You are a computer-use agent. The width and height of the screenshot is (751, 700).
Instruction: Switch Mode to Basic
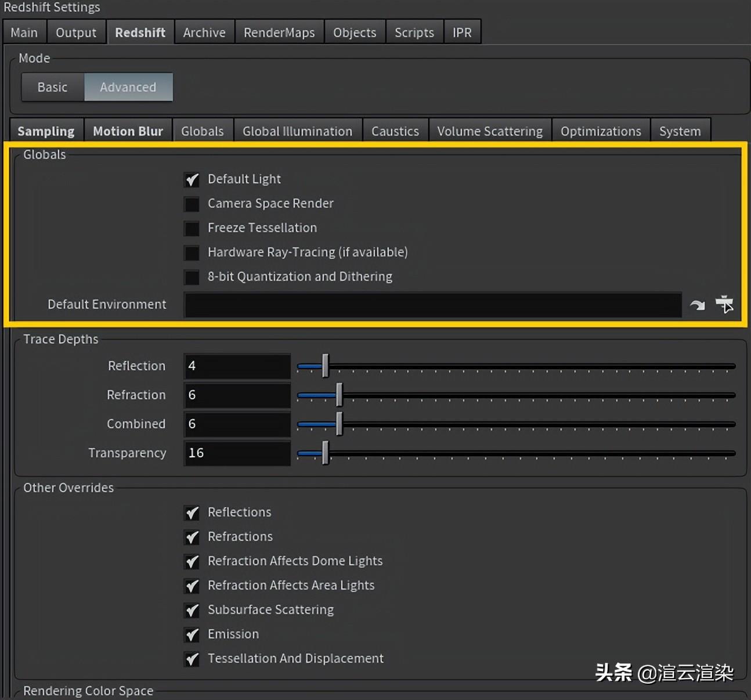53,87
